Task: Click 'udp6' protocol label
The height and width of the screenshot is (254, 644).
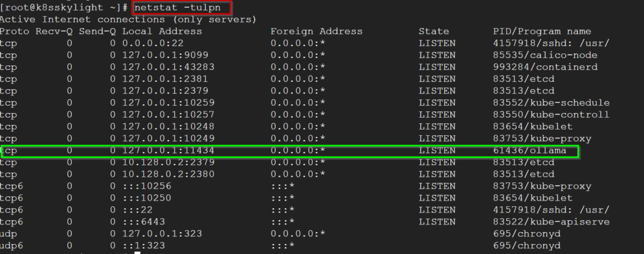Action: [11, 245]
